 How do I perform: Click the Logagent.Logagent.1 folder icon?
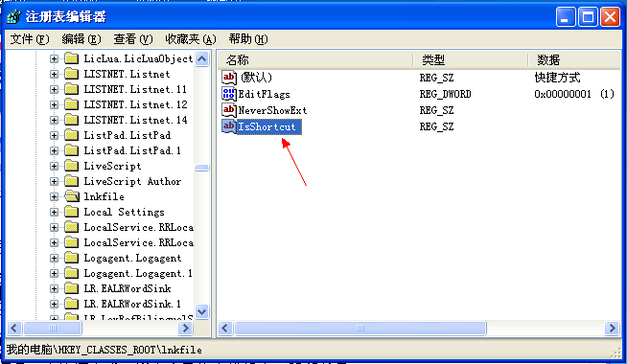[71, 273]
